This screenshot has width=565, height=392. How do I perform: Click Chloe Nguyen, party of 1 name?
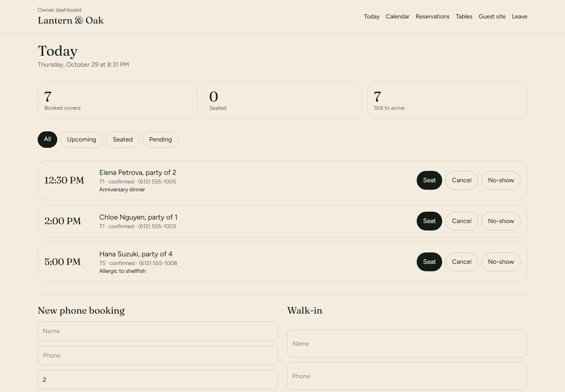138,217
